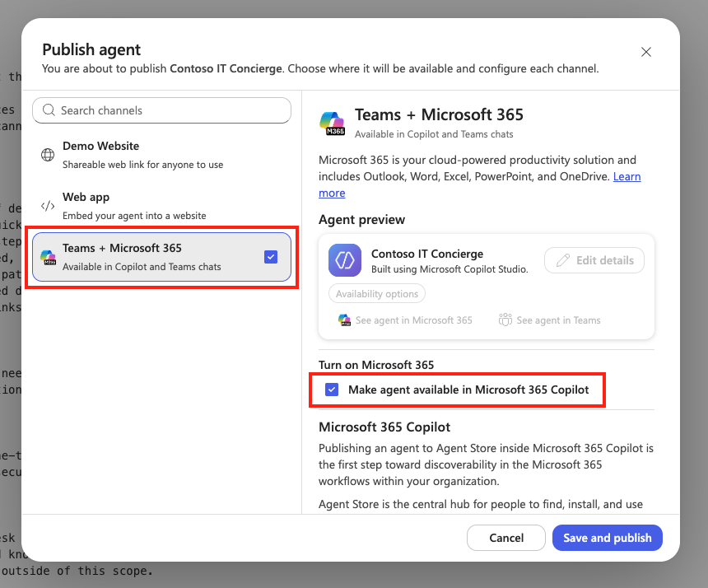Viewport: 708px width, 588px height.
Task: Click See agent in Microsoft 365
Action: (x=405, y=320)
